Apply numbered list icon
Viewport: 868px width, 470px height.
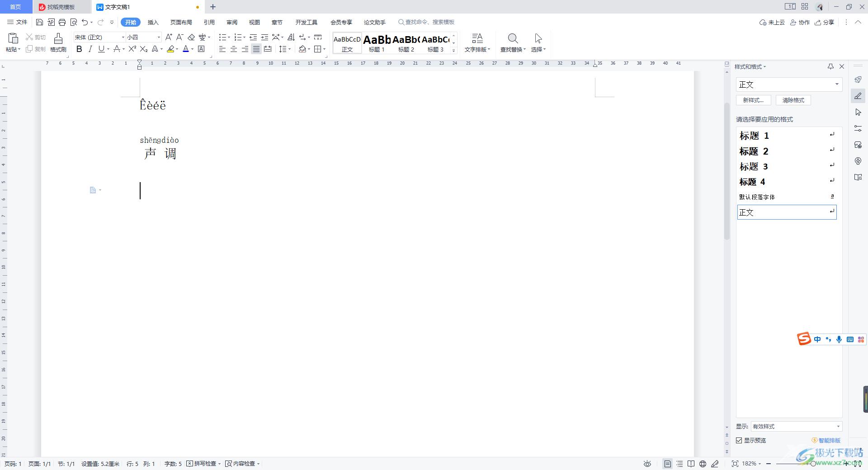pos(238,37)
